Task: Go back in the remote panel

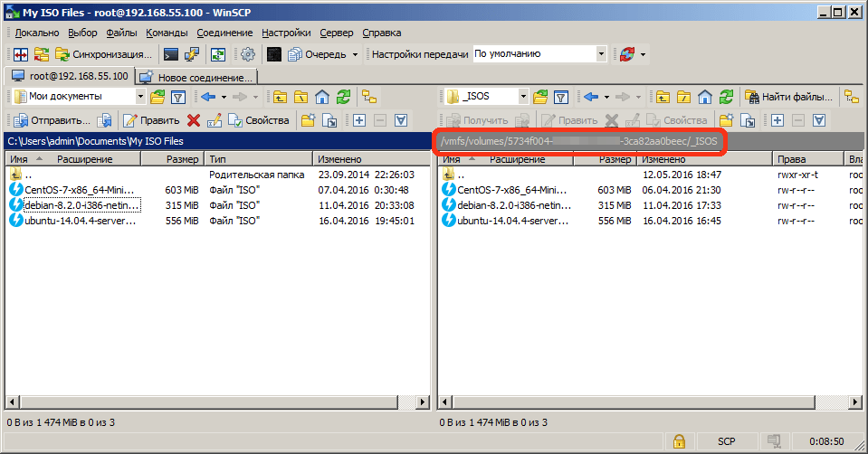Action: pos(591,97)
